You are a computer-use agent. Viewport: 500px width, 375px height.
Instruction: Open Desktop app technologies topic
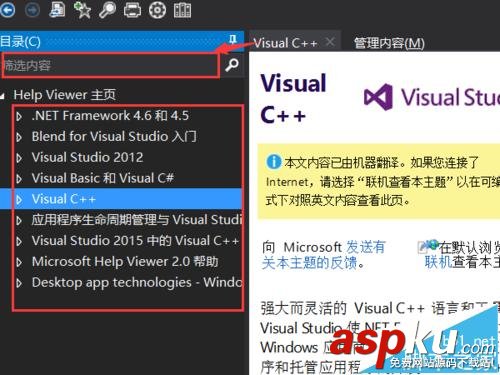point(137,282)
